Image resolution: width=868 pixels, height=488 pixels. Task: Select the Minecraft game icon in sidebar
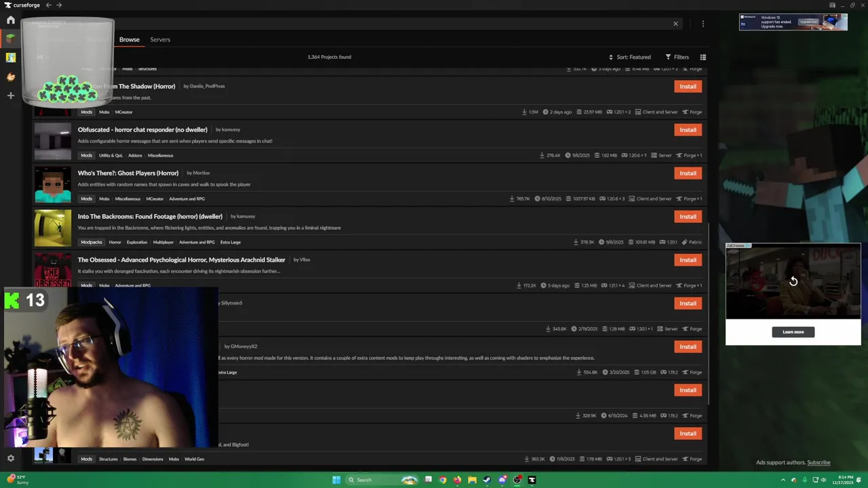[x=10, y=39]
